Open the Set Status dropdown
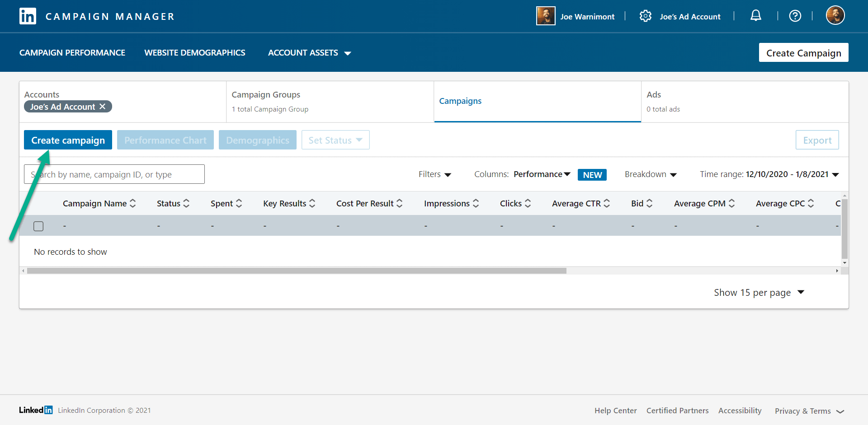The image size is (868, 425). (x=335, y=140)
